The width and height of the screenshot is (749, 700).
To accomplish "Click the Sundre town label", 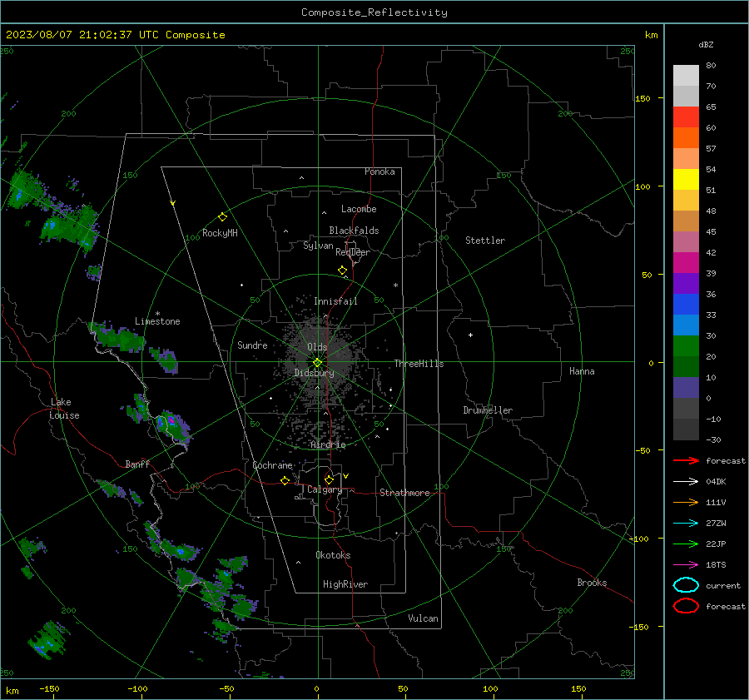I will pos(252,345).
